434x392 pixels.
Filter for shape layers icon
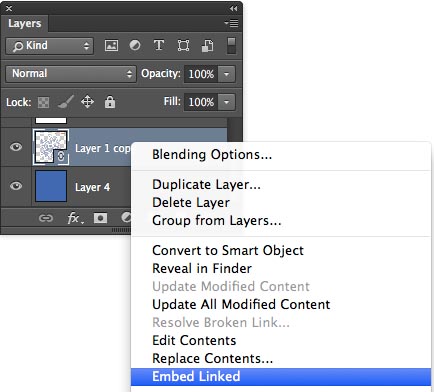click(183, 45)
